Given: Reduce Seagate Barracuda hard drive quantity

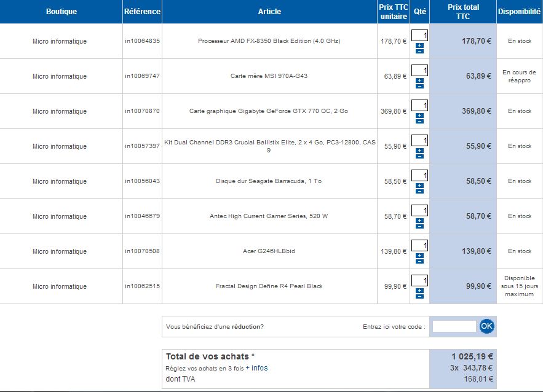Looking at the screenshot, I should 419,191.
